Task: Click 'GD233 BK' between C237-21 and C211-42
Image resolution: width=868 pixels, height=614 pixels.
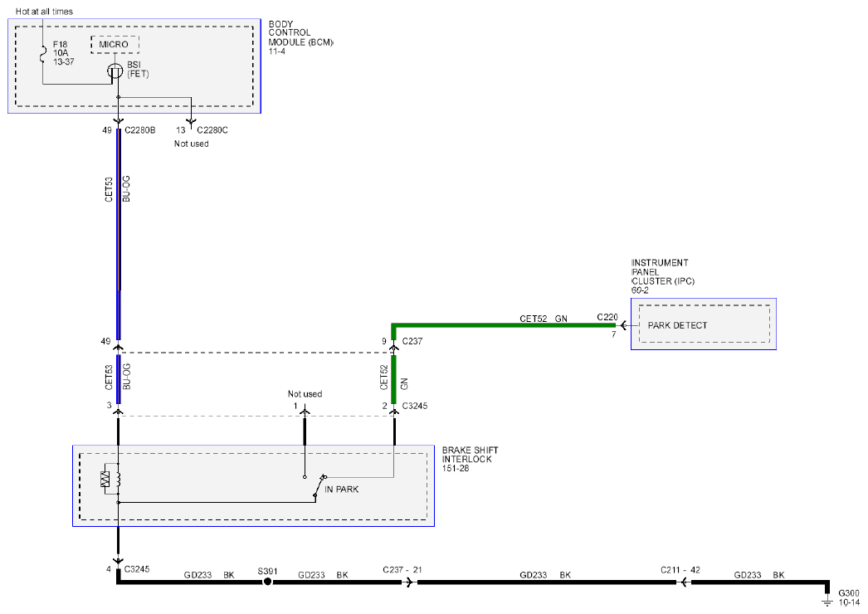Action: point(545,575)
